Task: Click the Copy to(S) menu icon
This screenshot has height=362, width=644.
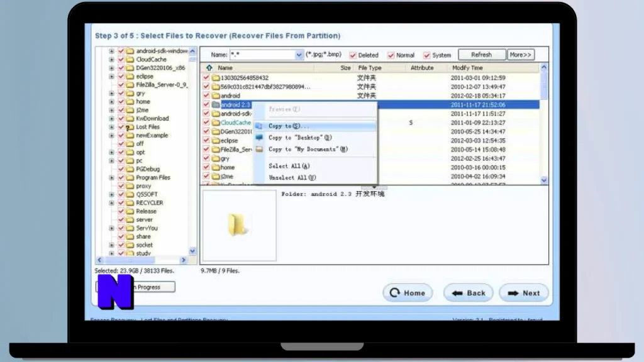Action: pos(259,126)
